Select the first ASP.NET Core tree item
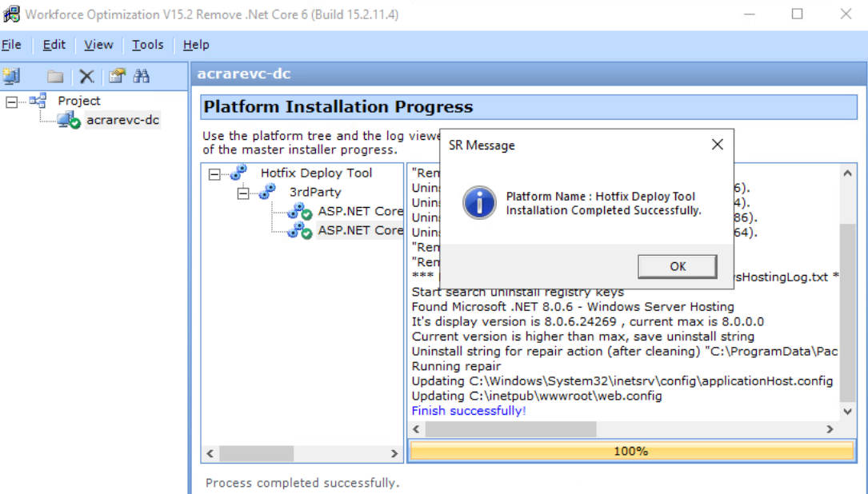Screen dimensions: 868x494 [x=360, y=211]
